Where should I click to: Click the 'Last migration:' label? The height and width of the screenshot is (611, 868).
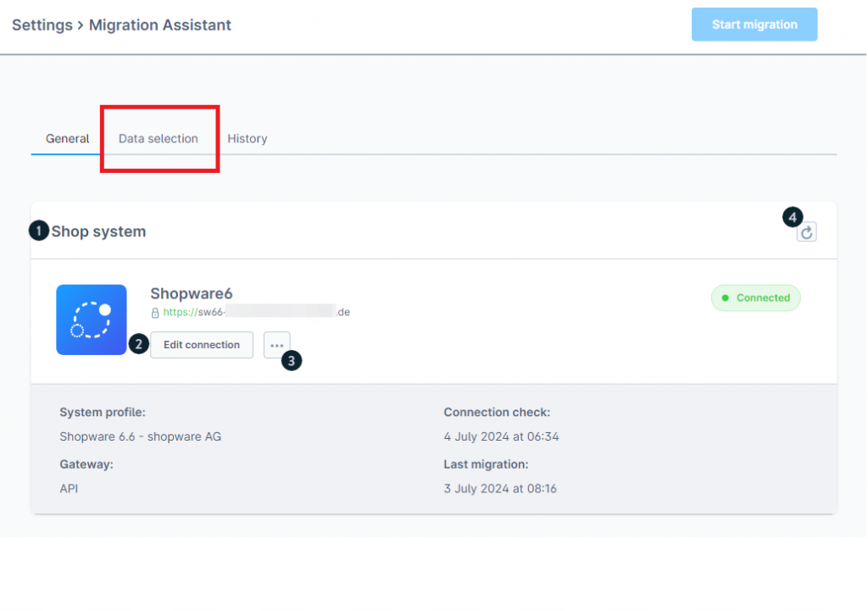point(486,464)
